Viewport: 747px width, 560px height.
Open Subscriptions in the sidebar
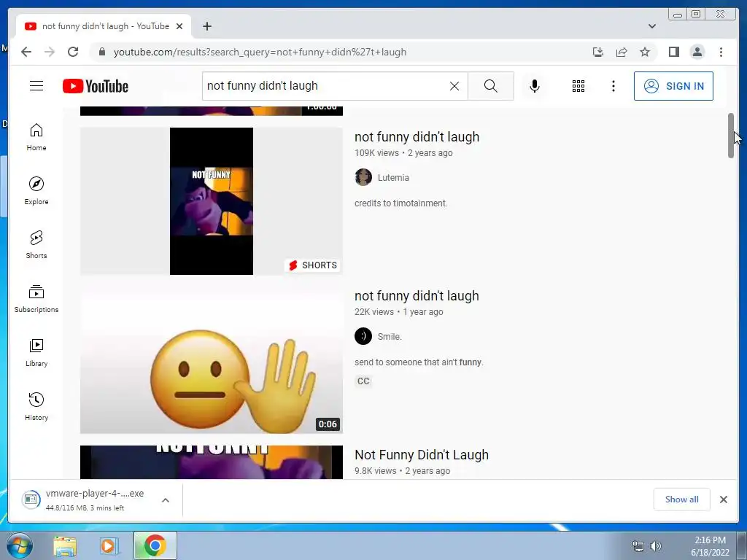(x=36, y=298)
